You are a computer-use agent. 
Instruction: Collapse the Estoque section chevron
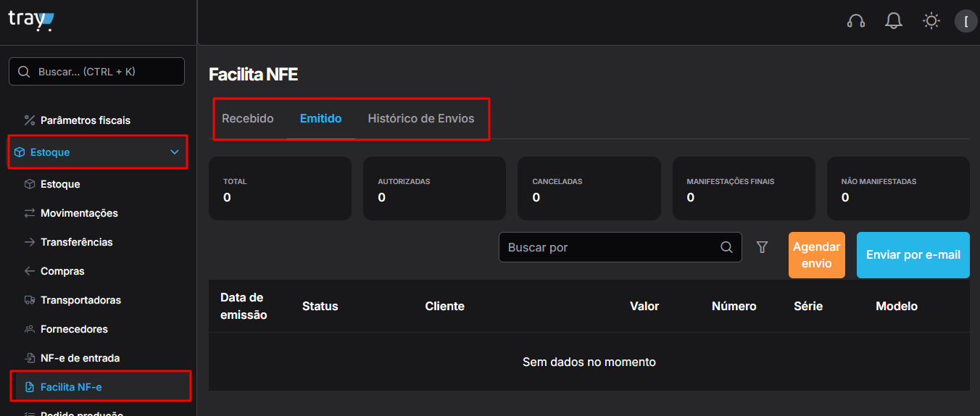(x=174, y=152)
